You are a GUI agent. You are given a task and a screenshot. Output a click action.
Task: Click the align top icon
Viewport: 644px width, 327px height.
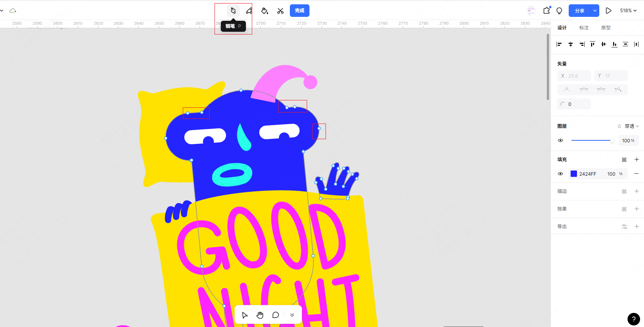point(593,44)
